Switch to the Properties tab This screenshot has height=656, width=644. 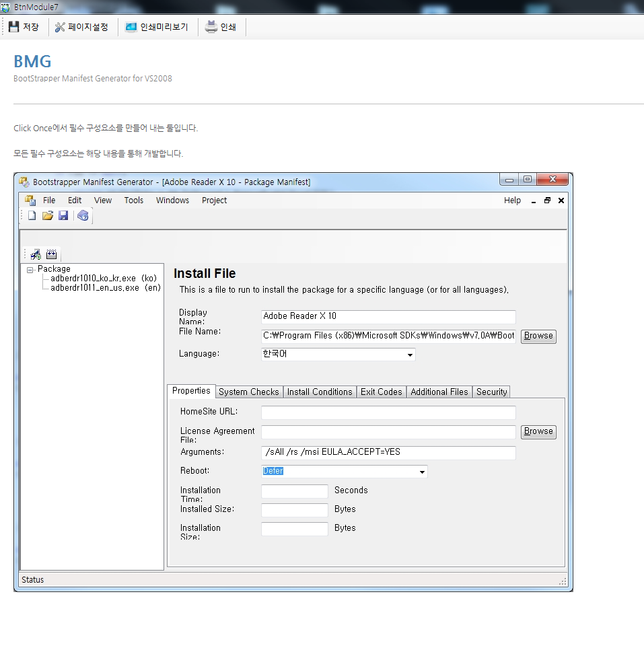[191, 391]
